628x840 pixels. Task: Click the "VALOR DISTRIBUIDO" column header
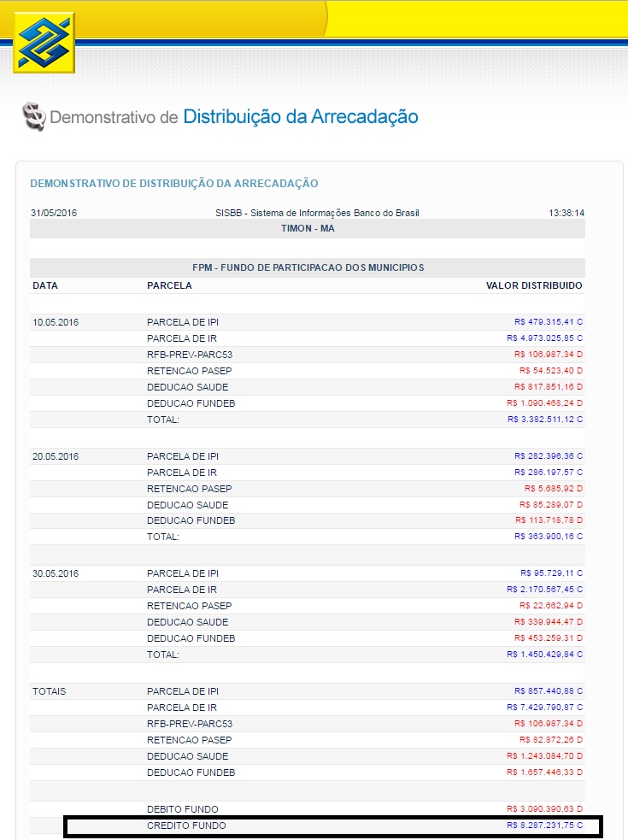(534, 285)
